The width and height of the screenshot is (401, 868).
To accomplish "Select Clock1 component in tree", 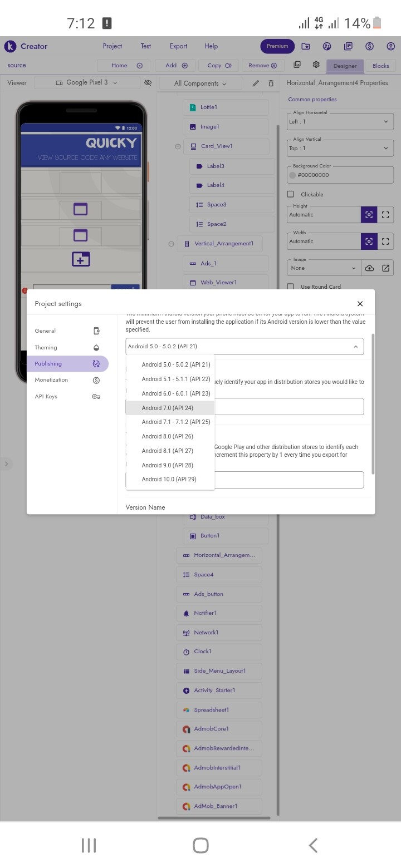I will point(219,652).
